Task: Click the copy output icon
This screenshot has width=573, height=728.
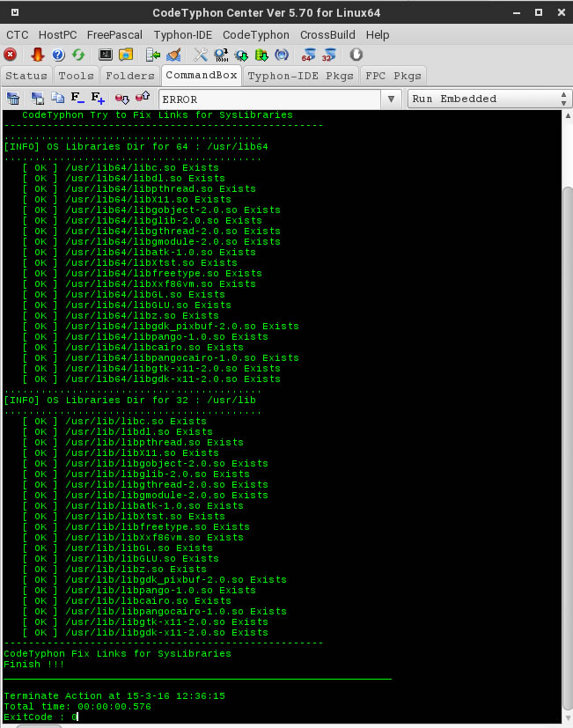Action: tap(57, 99)
